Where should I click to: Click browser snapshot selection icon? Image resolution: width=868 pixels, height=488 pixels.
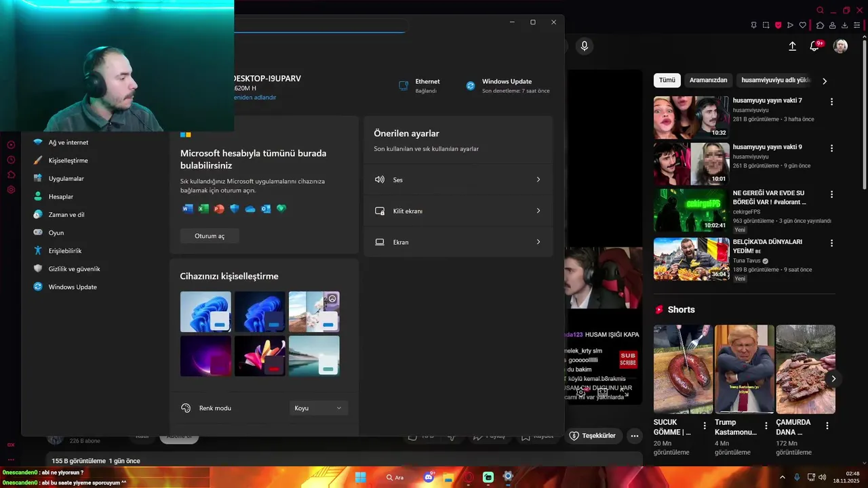coord(766,25)
